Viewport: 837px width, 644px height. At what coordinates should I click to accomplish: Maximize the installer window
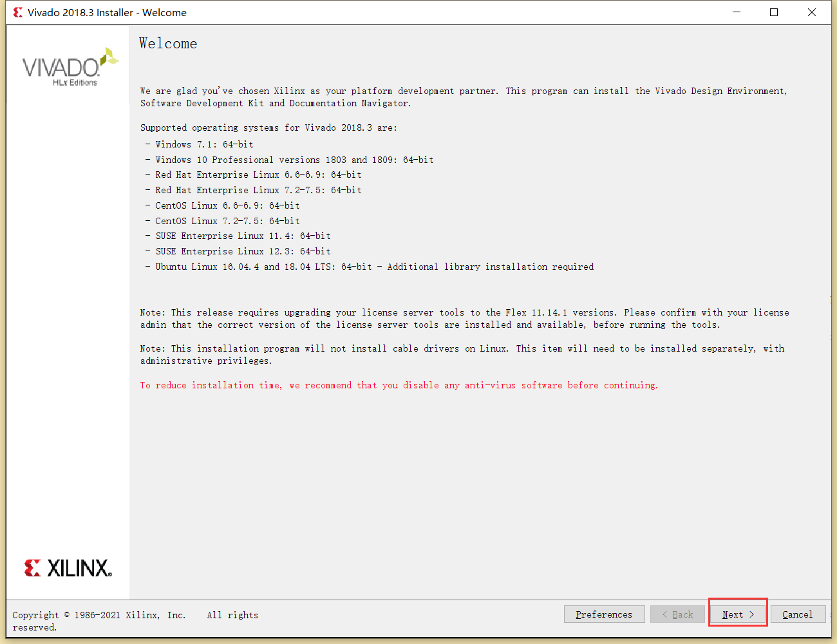774,12
